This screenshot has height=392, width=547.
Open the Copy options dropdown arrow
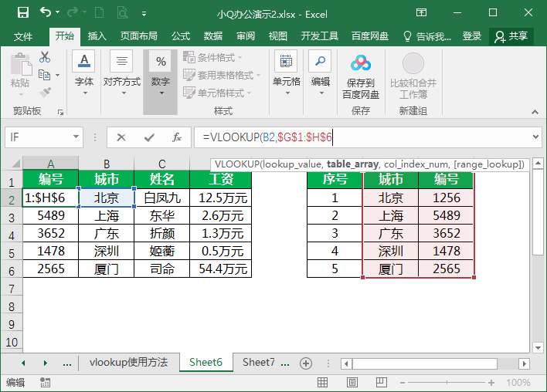[58, 75]
